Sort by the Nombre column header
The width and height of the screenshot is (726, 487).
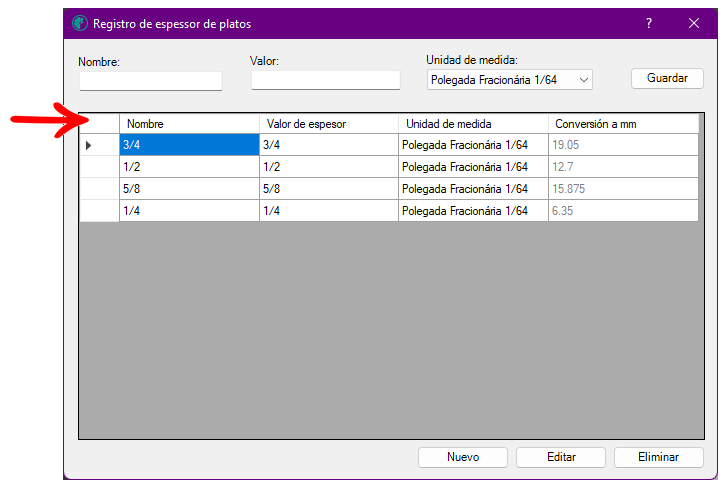(x=189, y=124)
